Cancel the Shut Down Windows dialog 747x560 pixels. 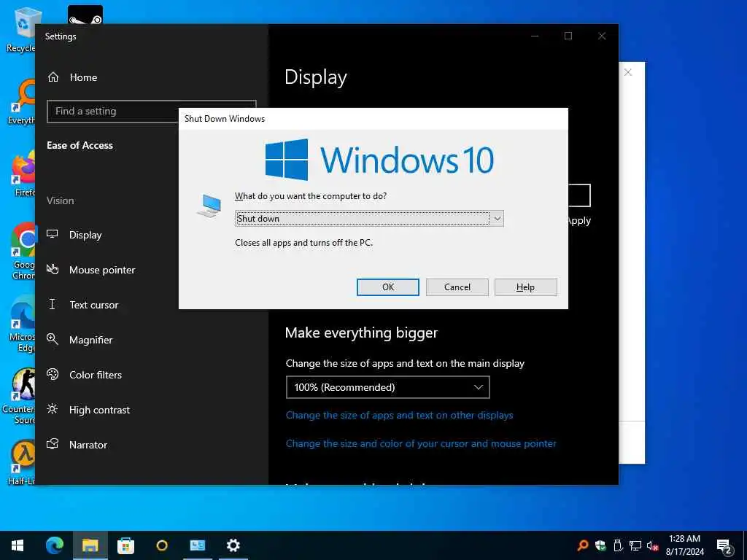[457, 287]
